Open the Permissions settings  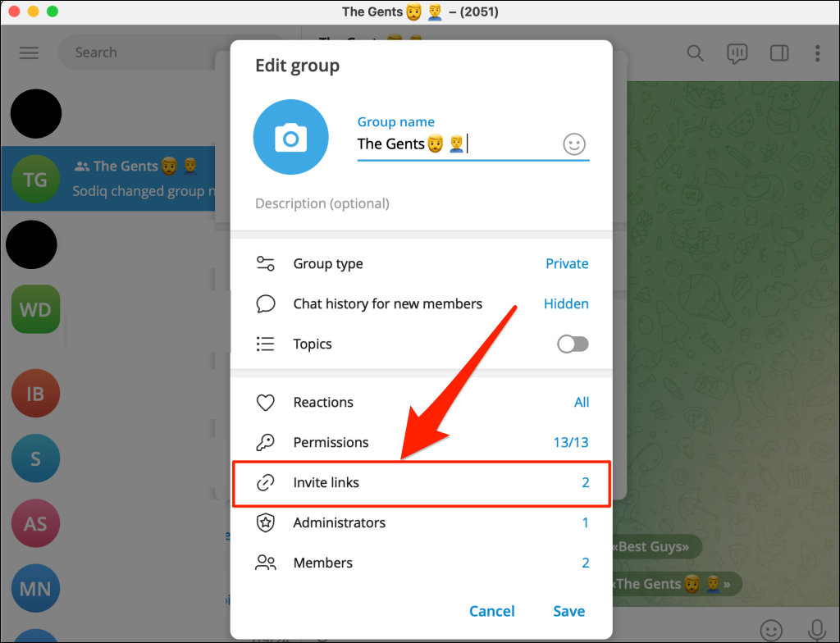(421, 443)
